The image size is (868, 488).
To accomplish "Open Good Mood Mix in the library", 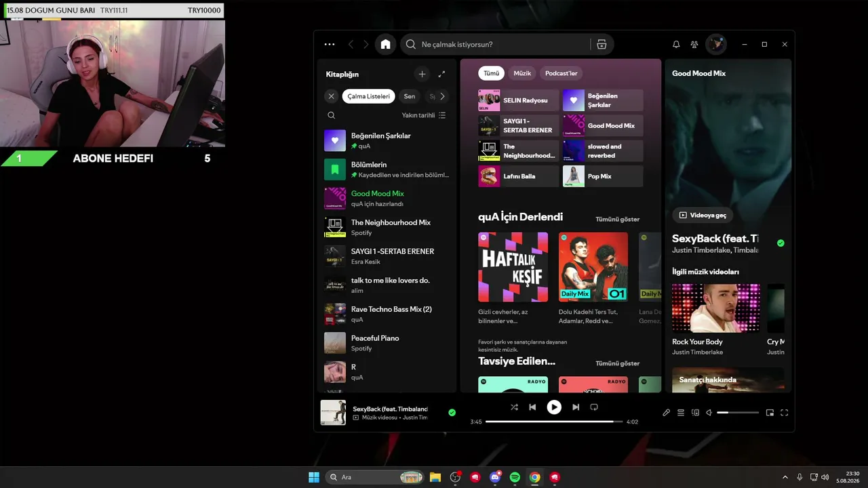I will click(387, 199).
